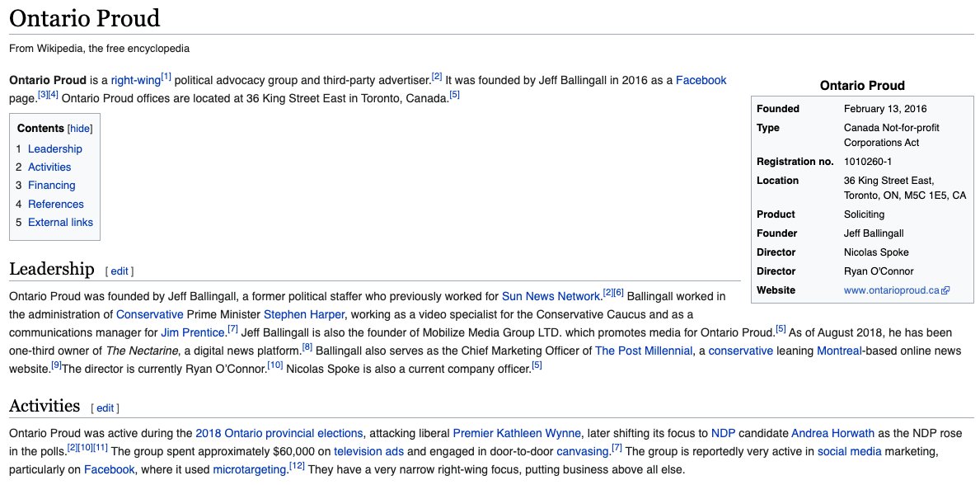Open citation [12] after microtargeting
The height and width of the screenshot is (485, 980).
297,466
